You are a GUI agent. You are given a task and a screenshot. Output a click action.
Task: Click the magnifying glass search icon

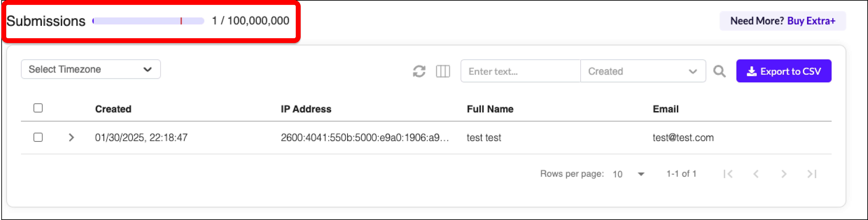click(x=719, y=71)
